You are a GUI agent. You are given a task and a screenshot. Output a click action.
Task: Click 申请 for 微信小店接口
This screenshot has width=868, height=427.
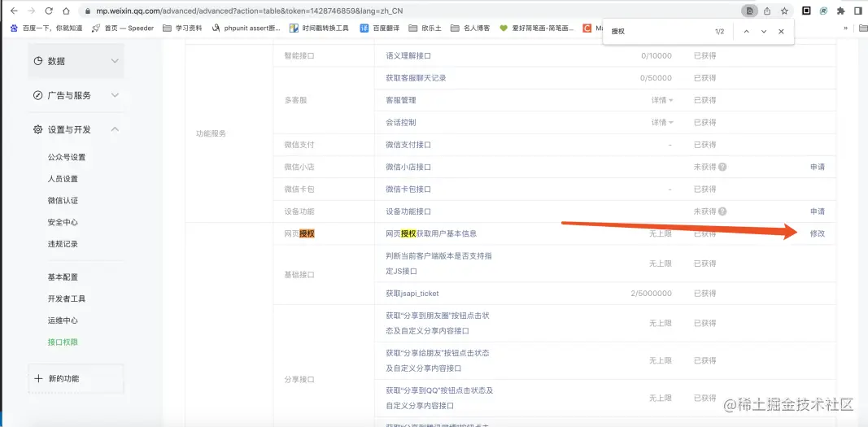click(817, 167)
